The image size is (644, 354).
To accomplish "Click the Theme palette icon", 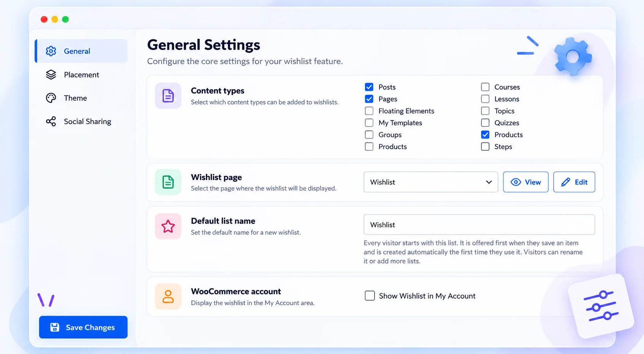I will point(51,98).
